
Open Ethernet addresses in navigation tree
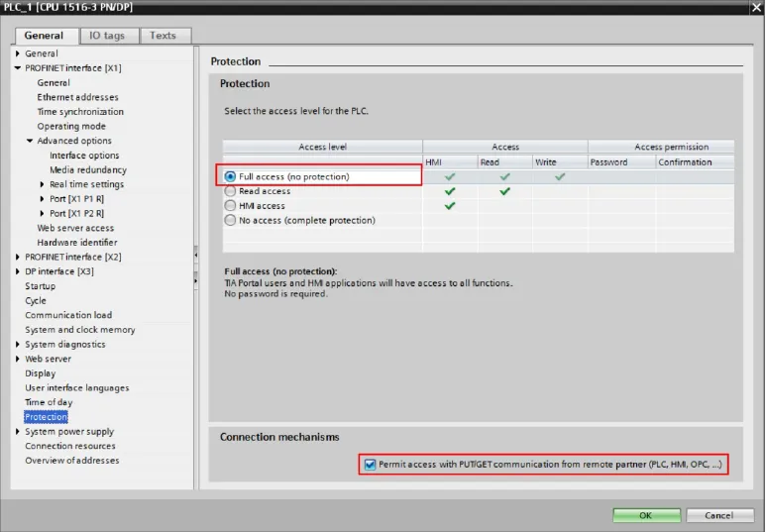point(77,97)
